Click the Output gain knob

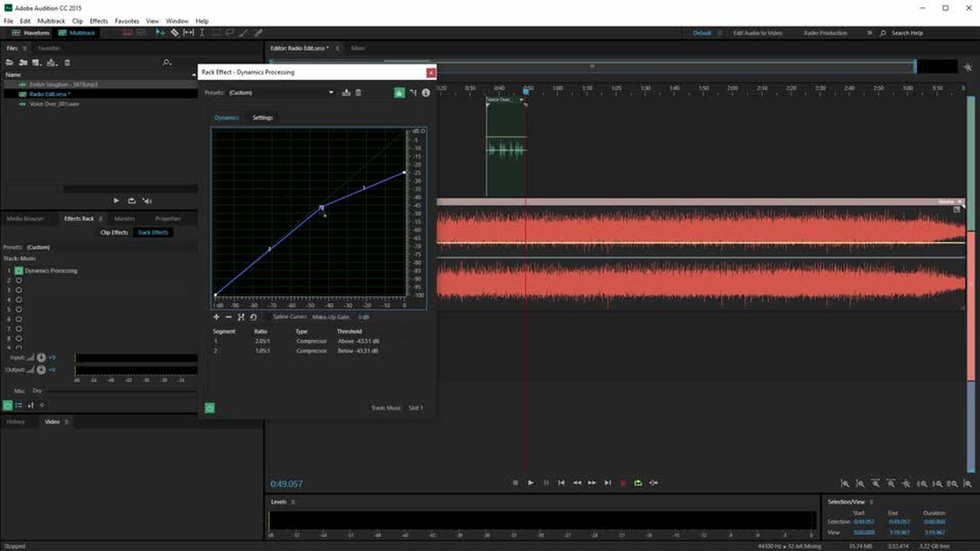(41, 370)
